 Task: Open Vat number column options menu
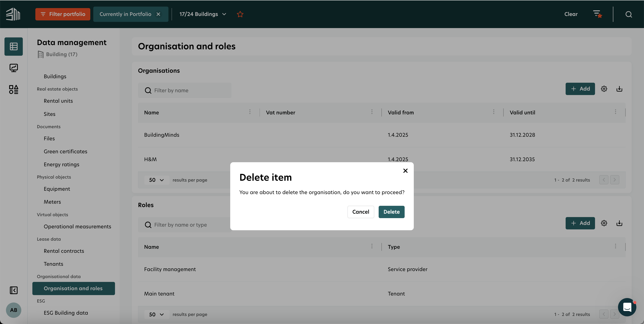[372, 112]
